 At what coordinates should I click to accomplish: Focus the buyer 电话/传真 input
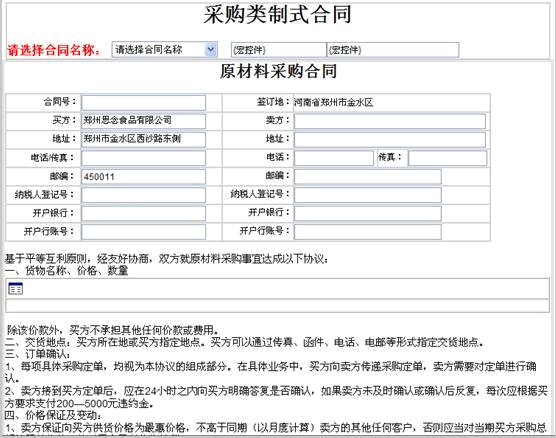coord(144,158)
